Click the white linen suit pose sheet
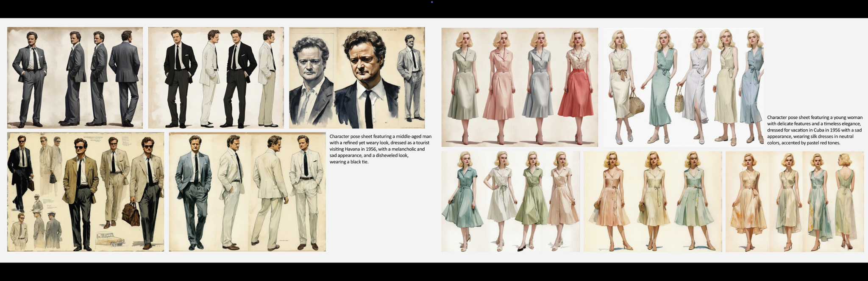 [x=247, y=192]
